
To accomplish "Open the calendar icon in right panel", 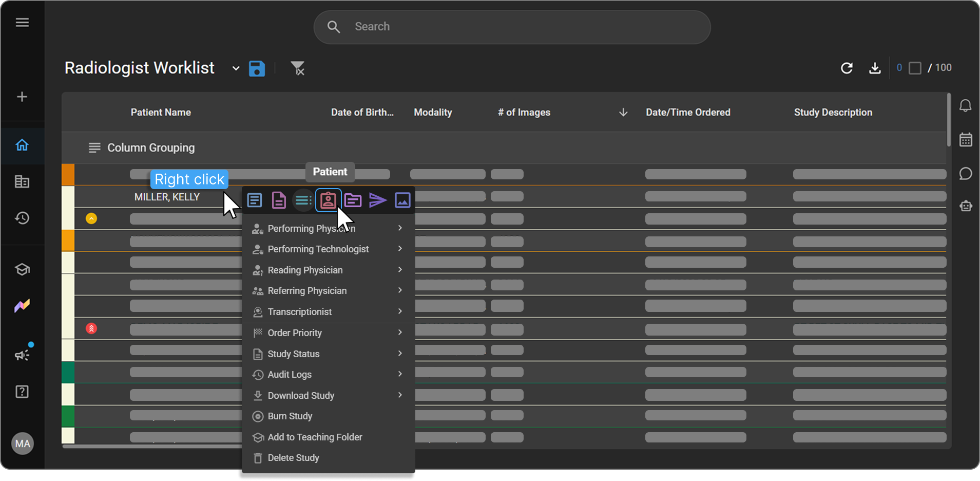I will click(966, 139).
